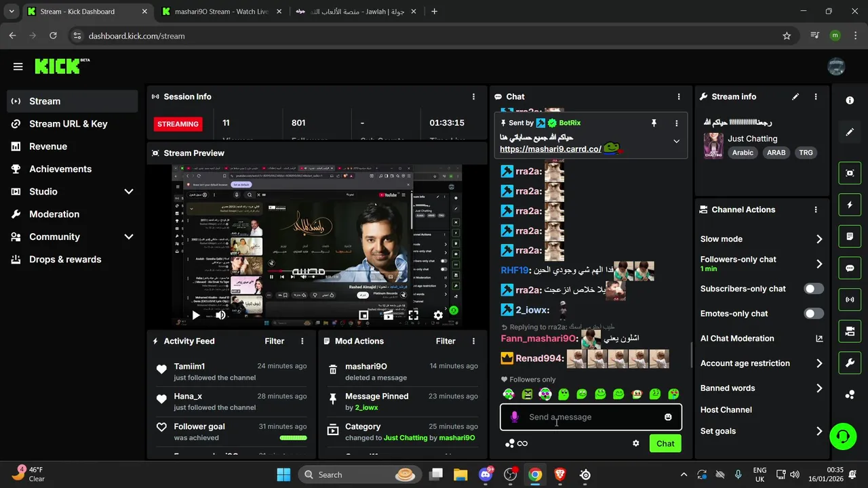Switch to mashari9O Stream browser tab
This screenshot has height=488, width=868.
tap(221, 12)
